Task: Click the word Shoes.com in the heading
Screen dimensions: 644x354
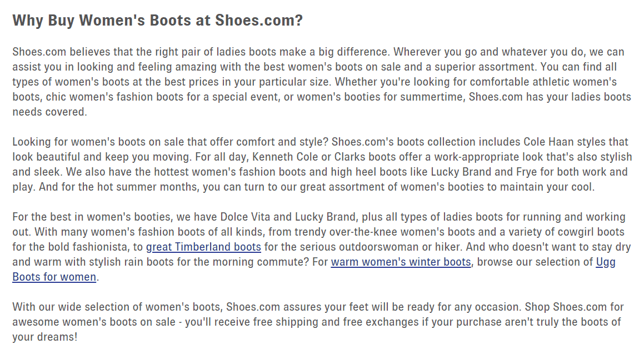Action: click(x=259, y=20)
